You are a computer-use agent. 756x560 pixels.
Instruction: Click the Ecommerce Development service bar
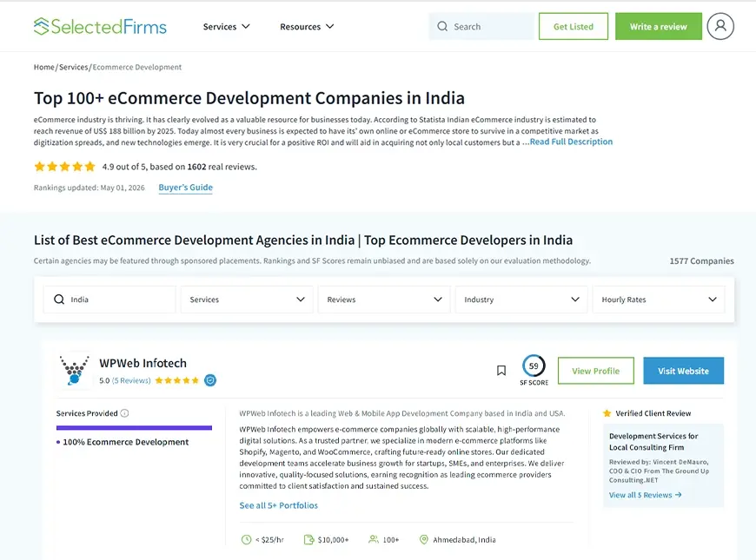(134, 427)
